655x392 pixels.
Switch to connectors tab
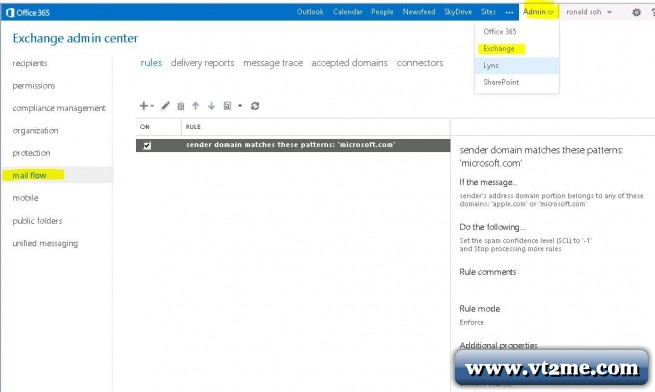(x=420, y=63)
